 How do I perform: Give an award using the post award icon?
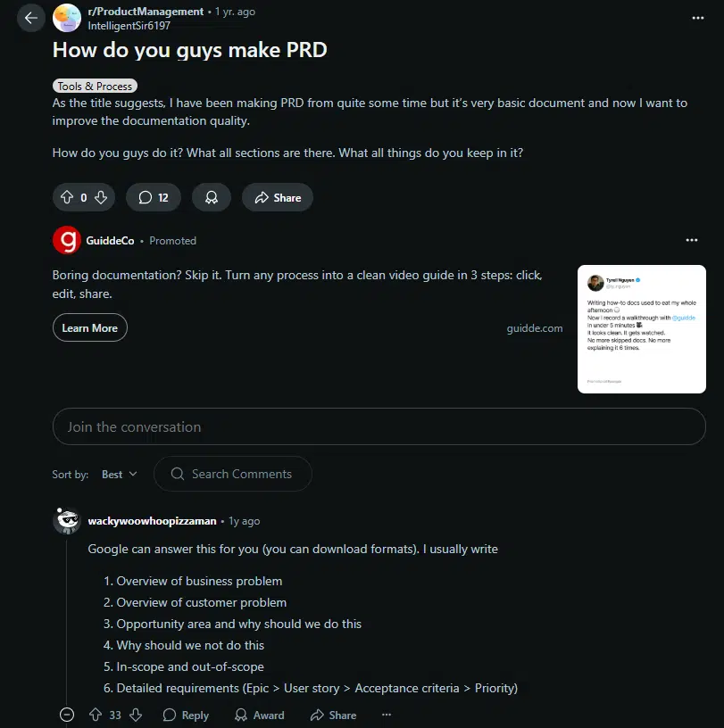[x=212, y=197]
